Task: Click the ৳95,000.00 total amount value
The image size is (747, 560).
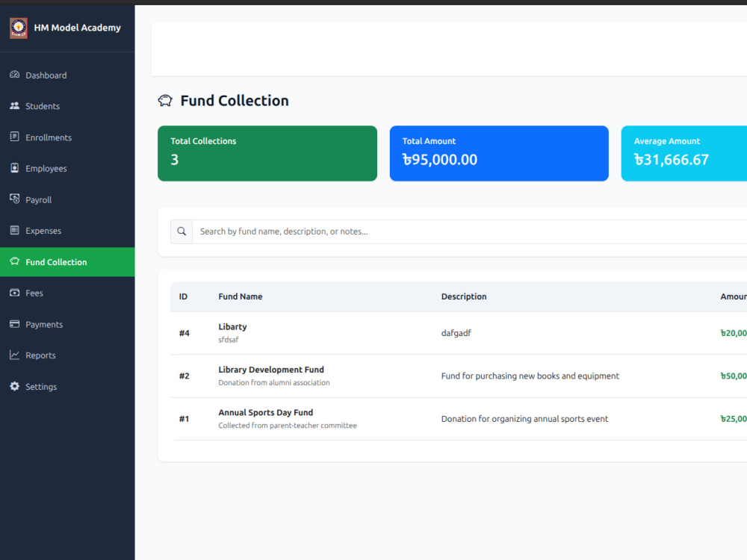Action: click(440, 160)
